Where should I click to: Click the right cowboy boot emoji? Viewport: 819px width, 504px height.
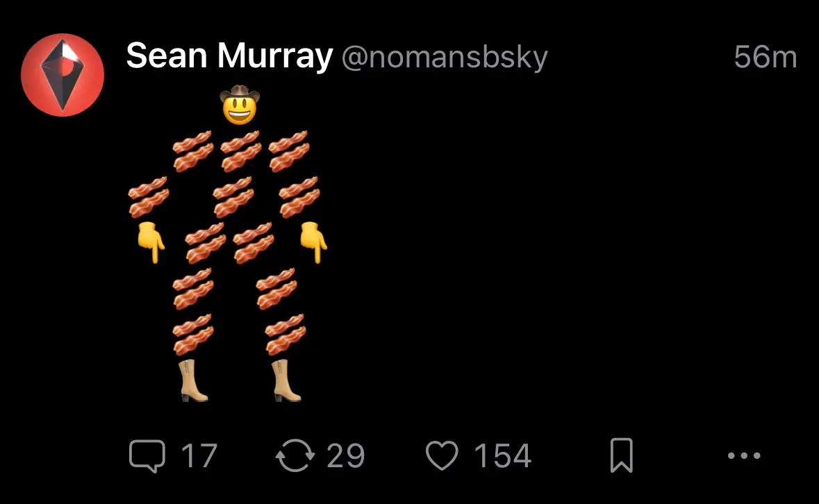click(286, 380)
